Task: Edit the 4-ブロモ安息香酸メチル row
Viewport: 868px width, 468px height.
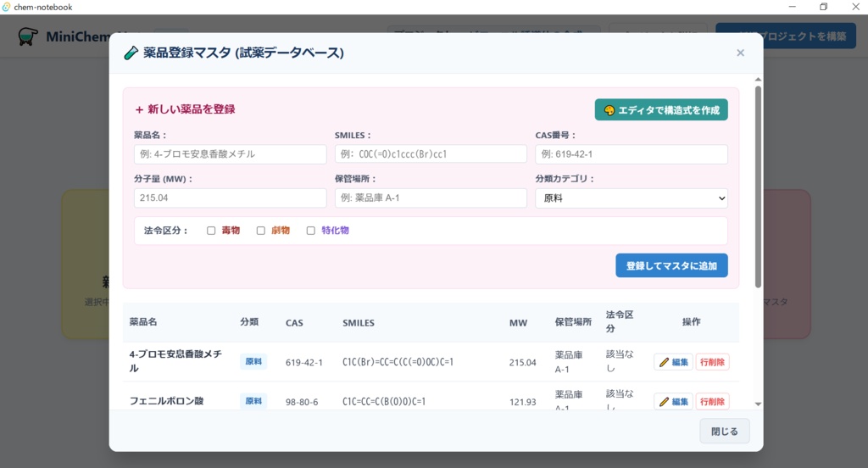Action: [x=673, y=362]
